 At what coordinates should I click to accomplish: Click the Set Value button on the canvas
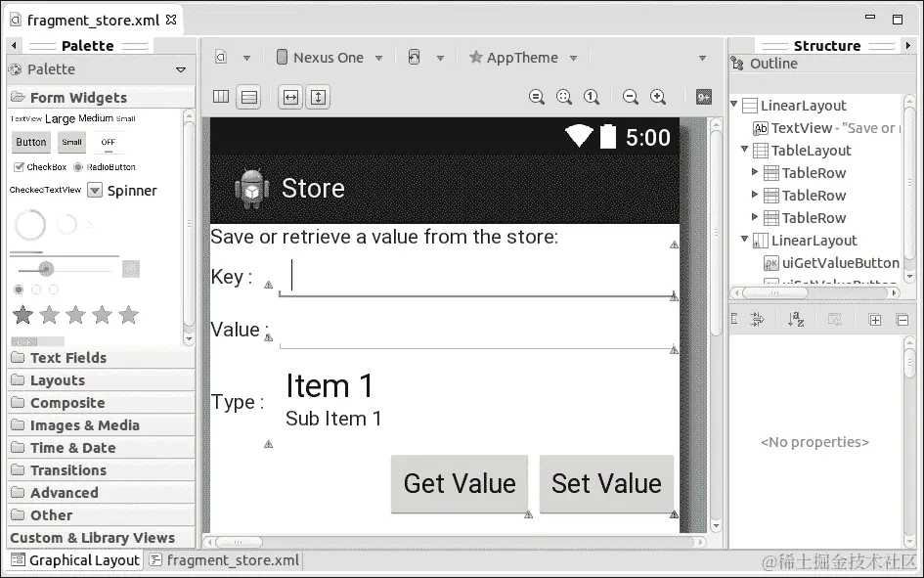(606, 483)
